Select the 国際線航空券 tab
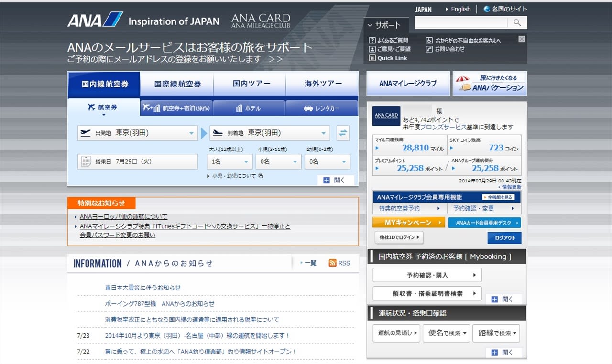Screen dimensions: 612x364 177,84
